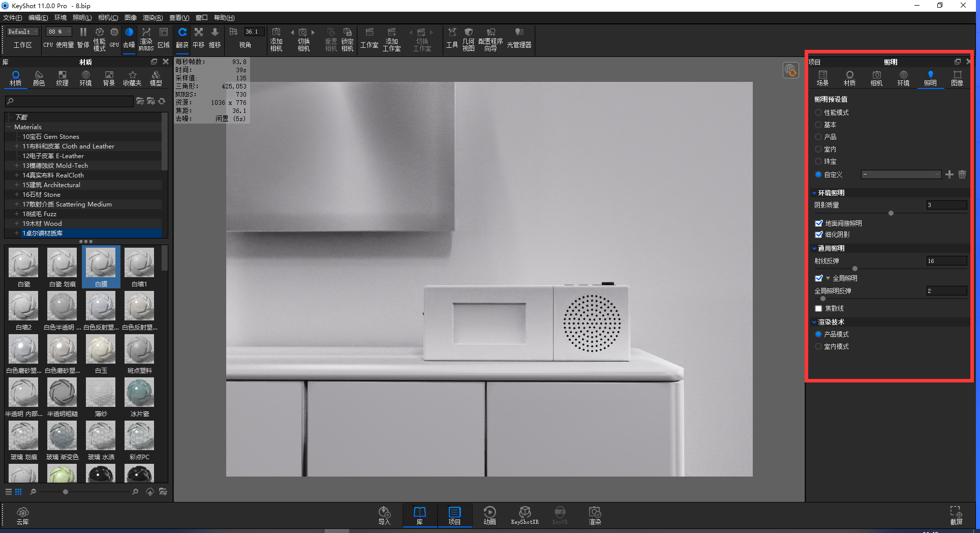Toggle detailed shadows (细化阴影) checkbox
The image size is (980, 533).
point(819,234)
